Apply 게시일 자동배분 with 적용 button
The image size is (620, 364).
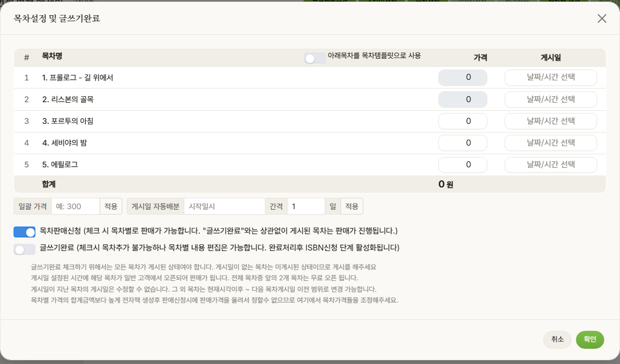coord(351,206)
